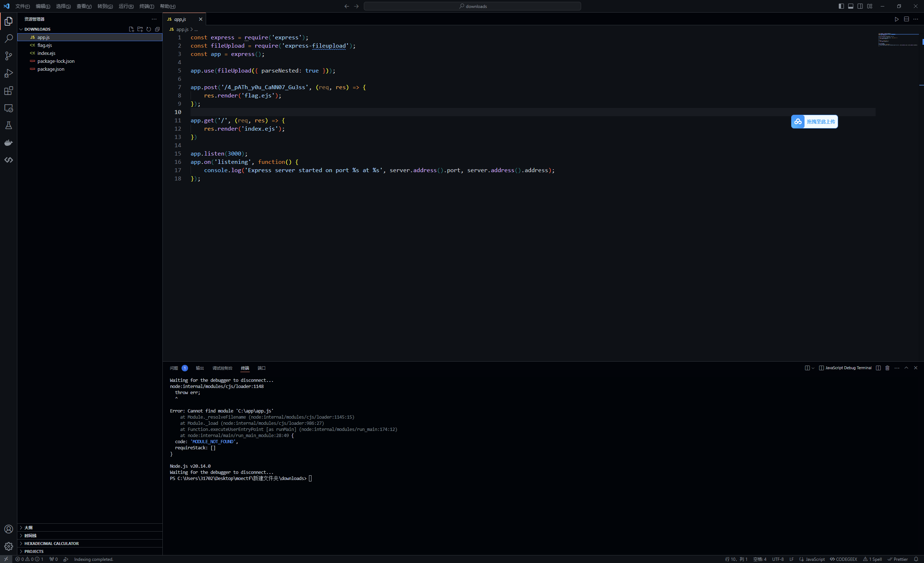Open package-lock.json in the explorer
Screen dimensions: 924x563
[90, 61]
